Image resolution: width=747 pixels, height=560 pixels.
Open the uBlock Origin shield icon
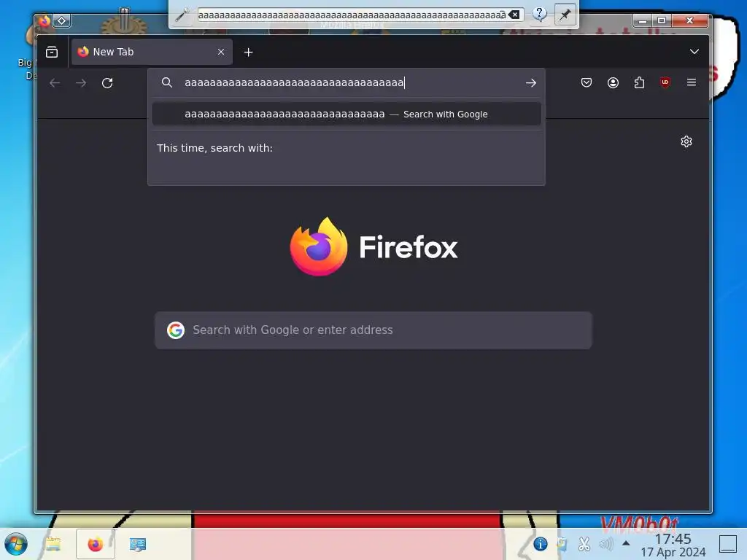[x=665, y=82]
